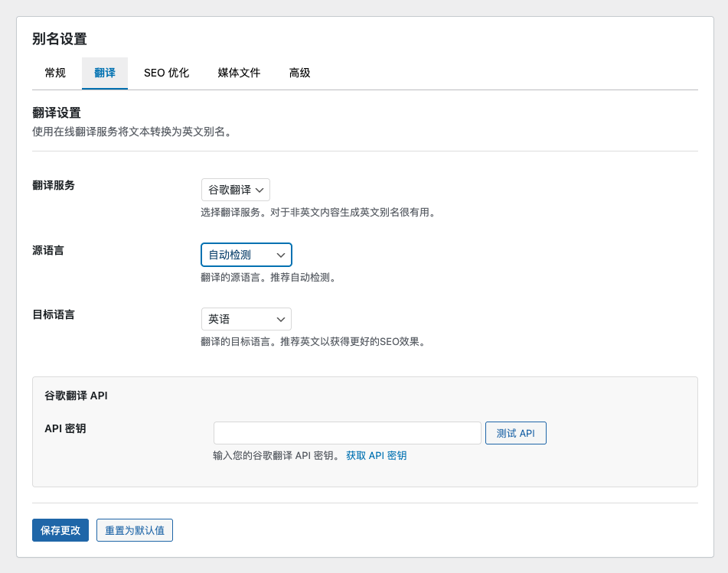Open the SEO 优化 tab

(166, 73)
